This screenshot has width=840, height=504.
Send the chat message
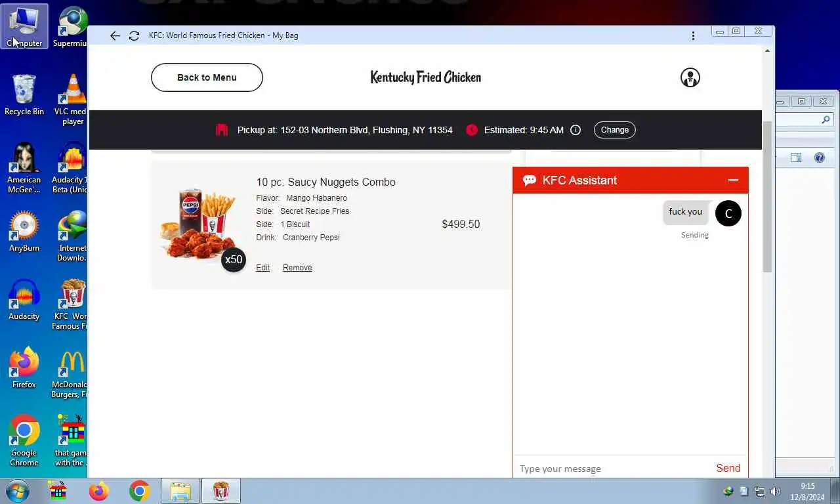point(728,468)
